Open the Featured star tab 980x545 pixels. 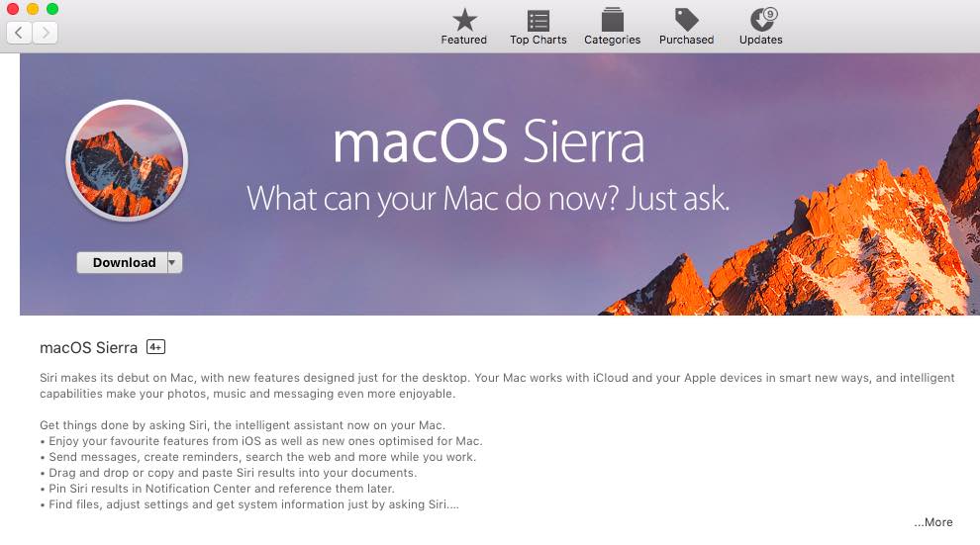(463, 27)
